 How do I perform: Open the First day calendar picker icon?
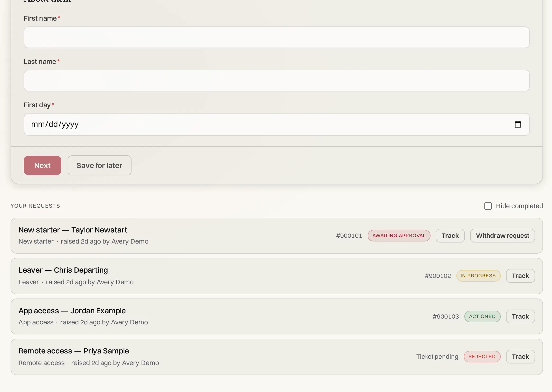518,124
